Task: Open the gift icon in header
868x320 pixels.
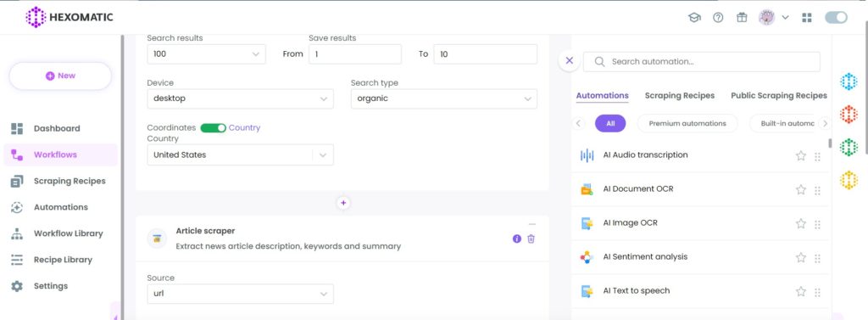Action: pos(742,17)
